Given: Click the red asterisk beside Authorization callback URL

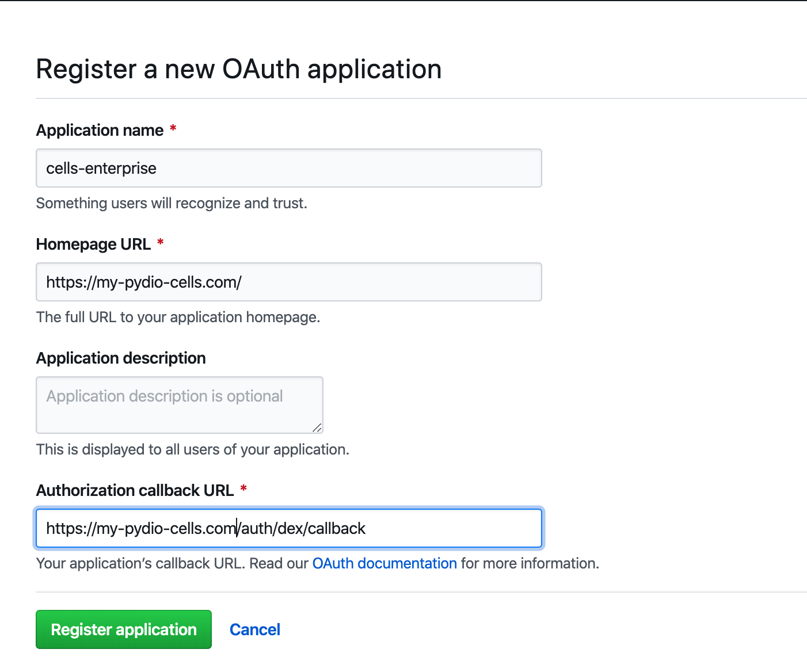Looking at the screenshot, I should click(243, 489).
